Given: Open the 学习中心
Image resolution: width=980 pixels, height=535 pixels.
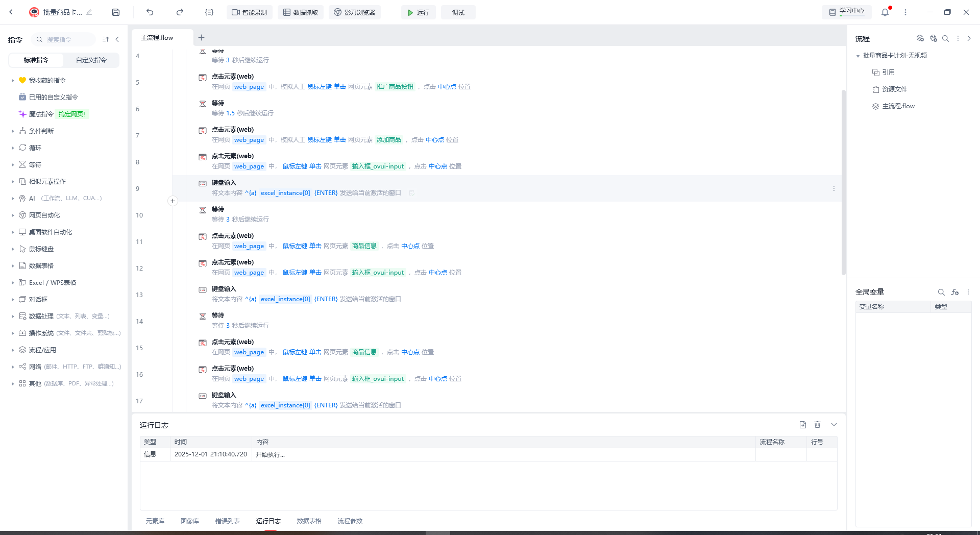Looking at the screenshot, I should tap(847, 11).
